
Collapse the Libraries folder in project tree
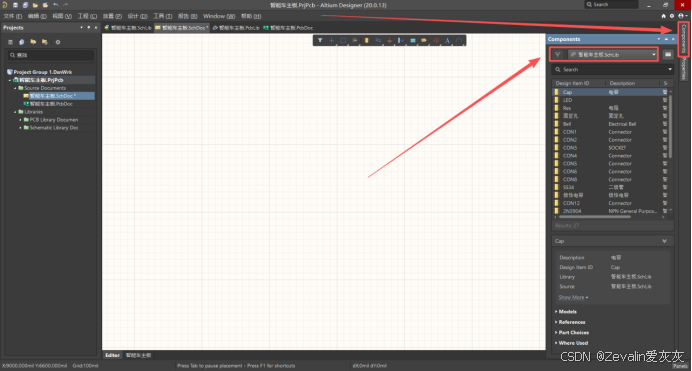pos(15,112)
